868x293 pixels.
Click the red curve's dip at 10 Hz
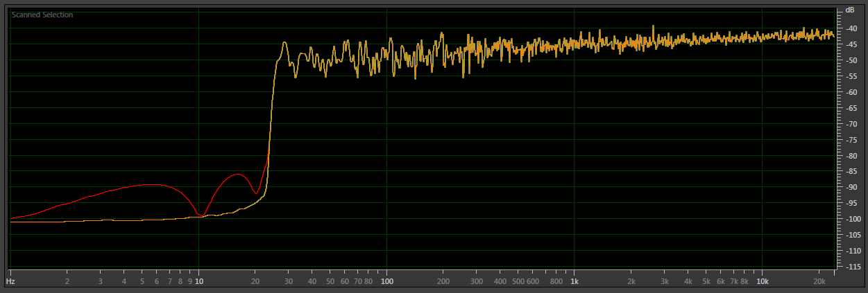pos(201,216)
